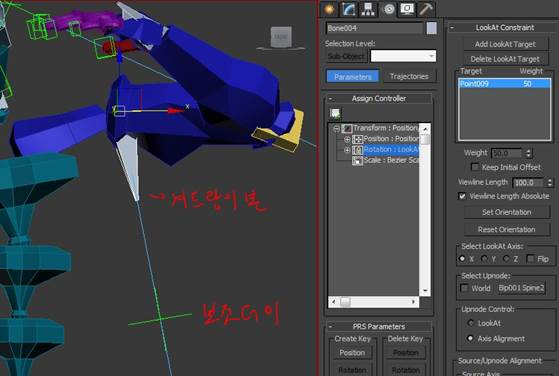The width and height of the screenshot is (559, 376).
Task: Click the controller list left scroll arrow
Action: 333,302
